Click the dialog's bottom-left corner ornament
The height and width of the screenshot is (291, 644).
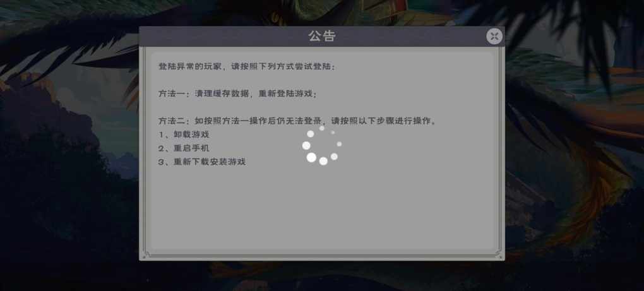pyautogui.click(x=146, y=255)
